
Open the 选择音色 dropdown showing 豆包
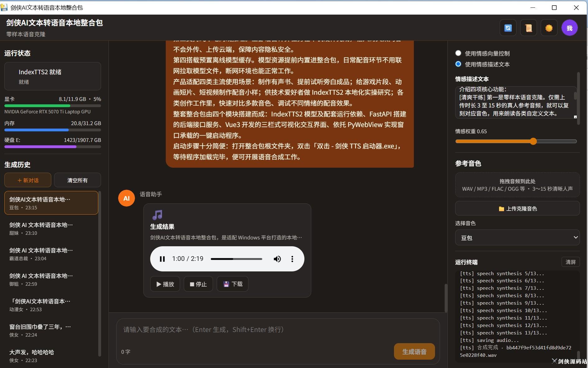[x=517, y=238]
